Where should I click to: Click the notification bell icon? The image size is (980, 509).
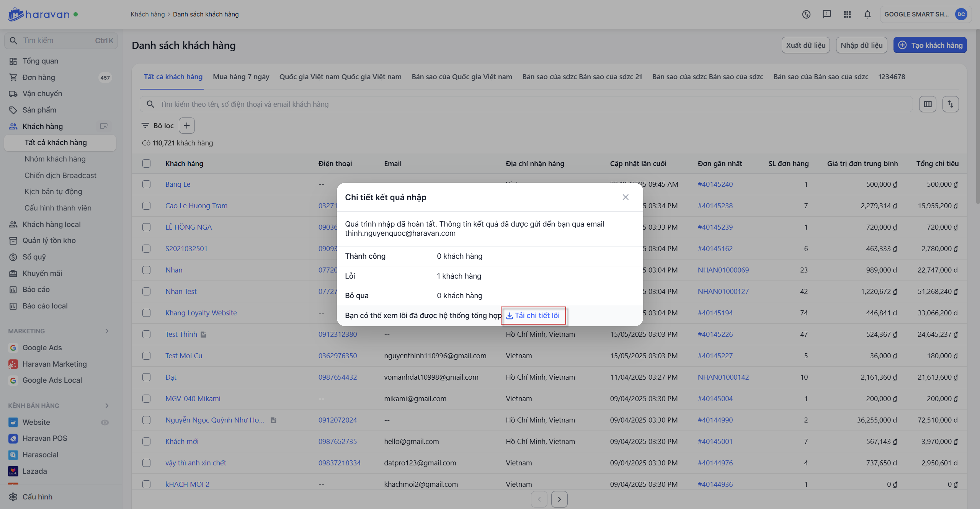(867, 15)
